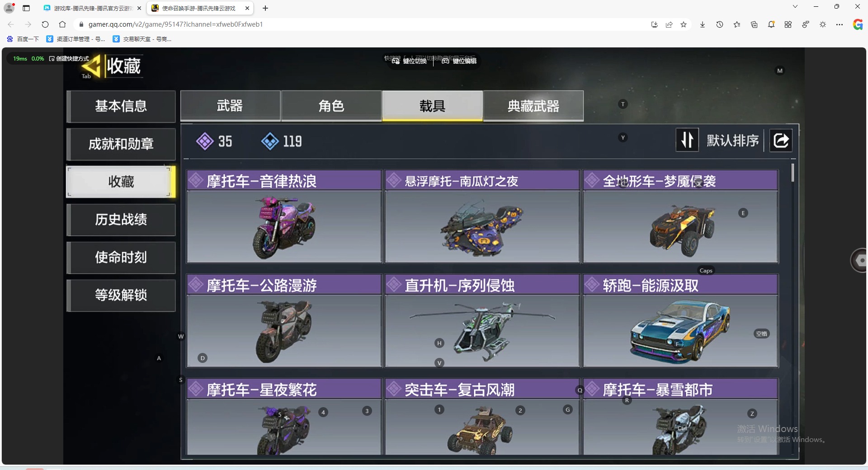Viewport: 868px width, 470px height.
Task: Click the address bar URL field
Action: pos(362,24)
